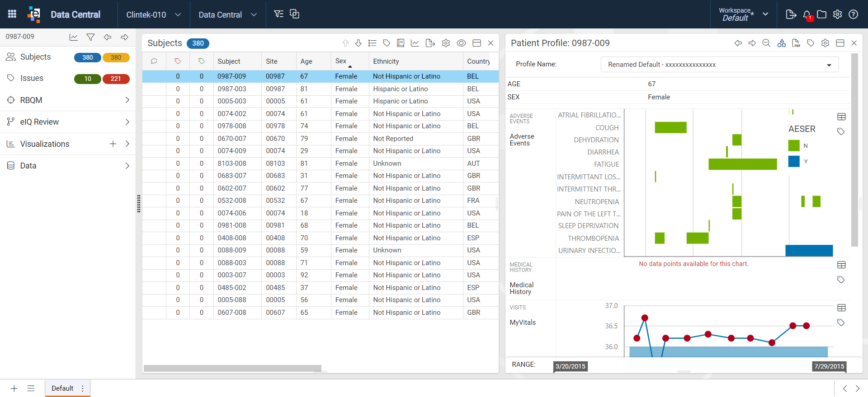
Task: Click the PDF export icon in Patient Profile
Action: (796, 43)
